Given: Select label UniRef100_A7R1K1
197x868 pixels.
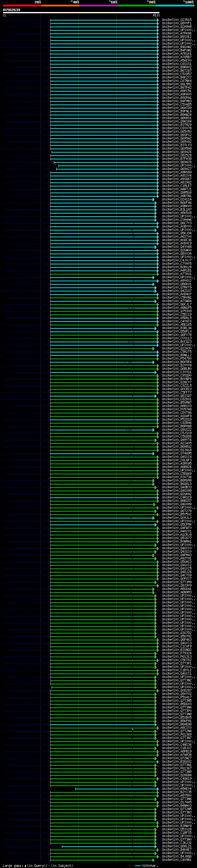Looking at the screenshot, I should (x=176, y=54).
